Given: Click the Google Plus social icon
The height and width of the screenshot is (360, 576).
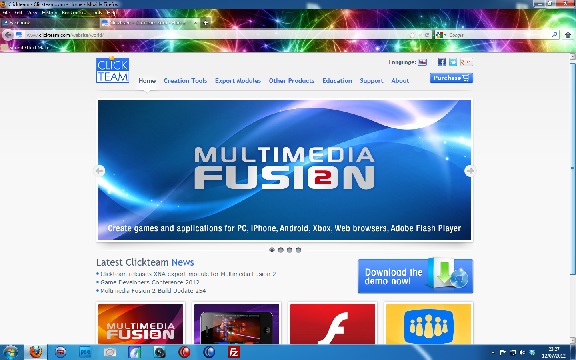Looking at the screenshot, I should click(465, 62).
